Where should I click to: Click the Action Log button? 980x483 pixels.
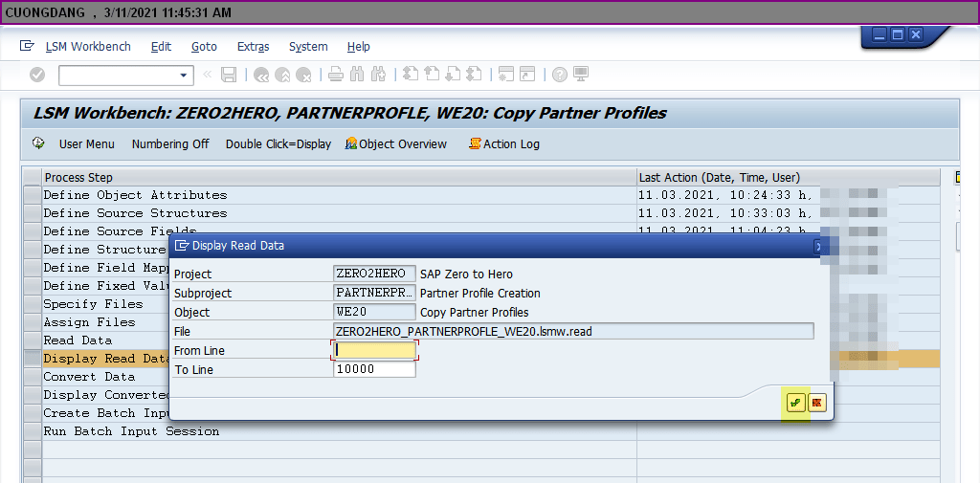coord(504,143)
